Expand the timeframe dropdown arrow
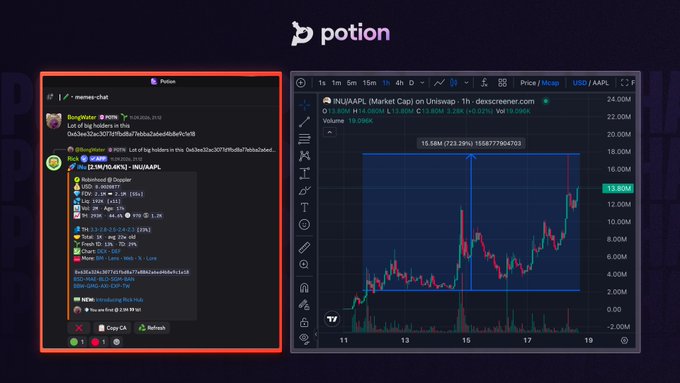 click(422, 83)
